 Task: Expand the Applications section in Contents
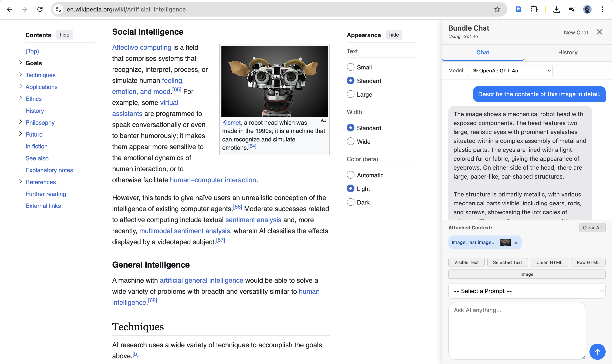pyautogui.click(x=20, y=86)
